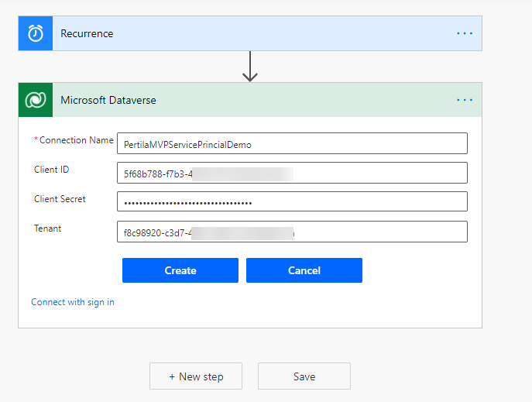Click the Microsoft Dataverse connector icon
Image resolution: width=532 pixels, height=402 pixels.
(x=36, y=100)
